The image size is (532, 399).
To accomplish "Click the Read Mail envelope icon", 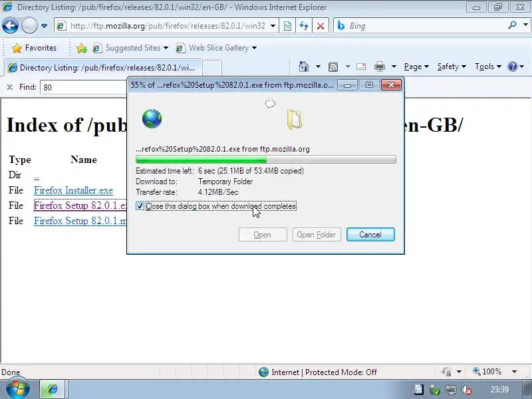I will (361, 66).
